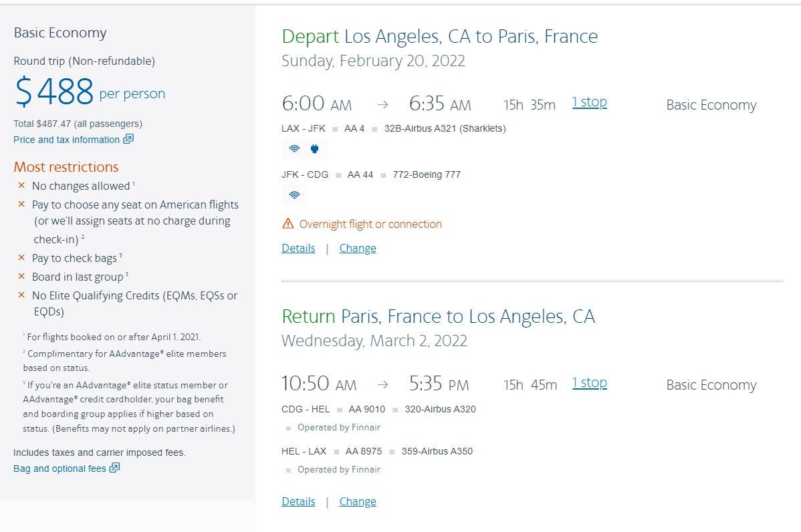This screenshot has height=532, width=801.
Task: Click the No changes allowed restriction item
Action: pos(81,186)
